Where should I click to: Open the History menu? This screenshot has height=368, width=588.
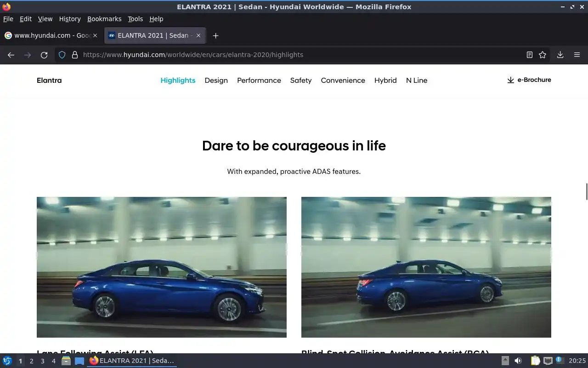(70, 19)
